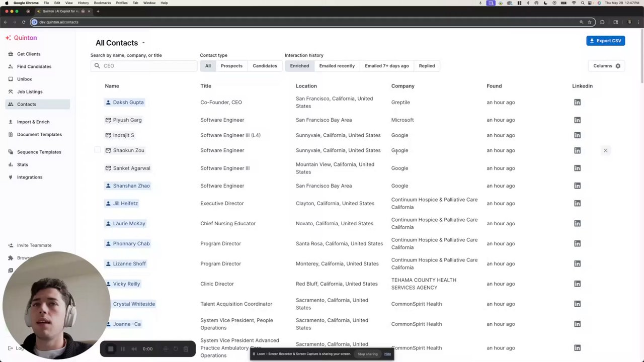
Task: Filter contacts by Replied
Action: (427, 66)
